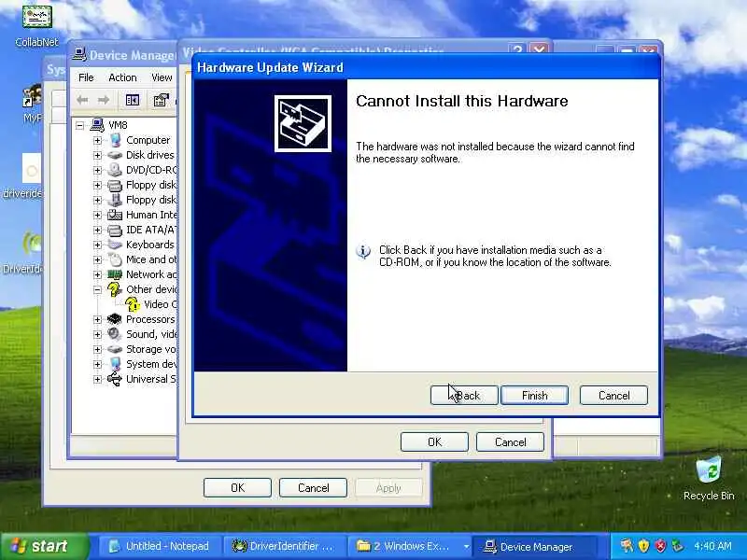Click Cancel in Video Controller Properties dialog
This screenshot has height=560, width=747.
510,441
